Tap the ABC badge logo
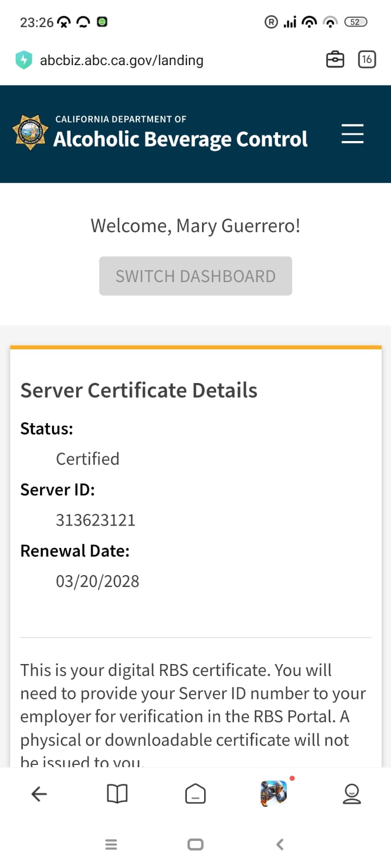391x868 pixels. coord(30,132)
